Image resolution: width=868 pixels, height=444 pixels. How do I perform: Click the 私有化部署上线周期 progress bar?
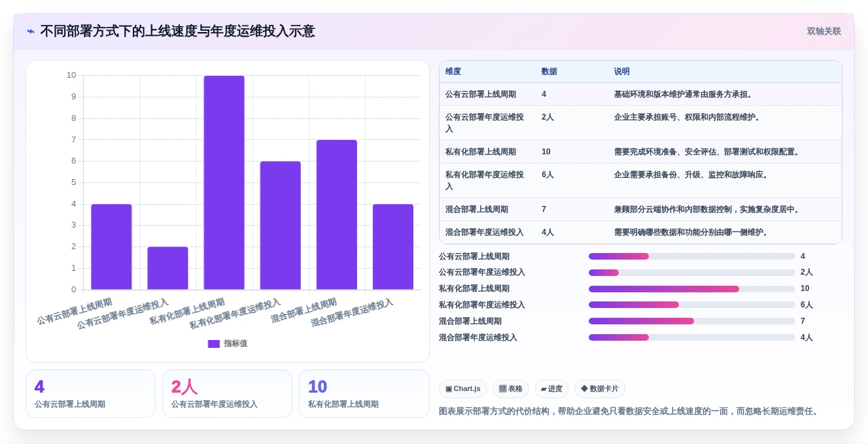tap(692, 289)
